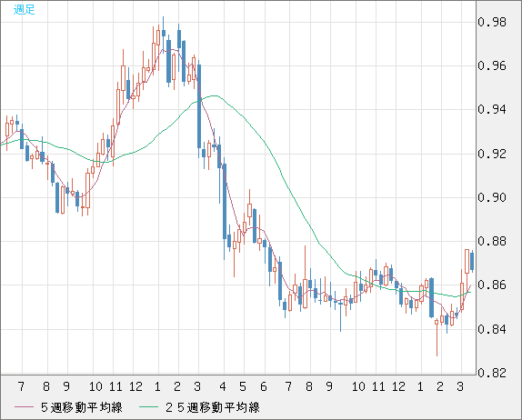Click the month label 5 on the time axis
This screenshot has width=522, height=420.
point(243,386)
